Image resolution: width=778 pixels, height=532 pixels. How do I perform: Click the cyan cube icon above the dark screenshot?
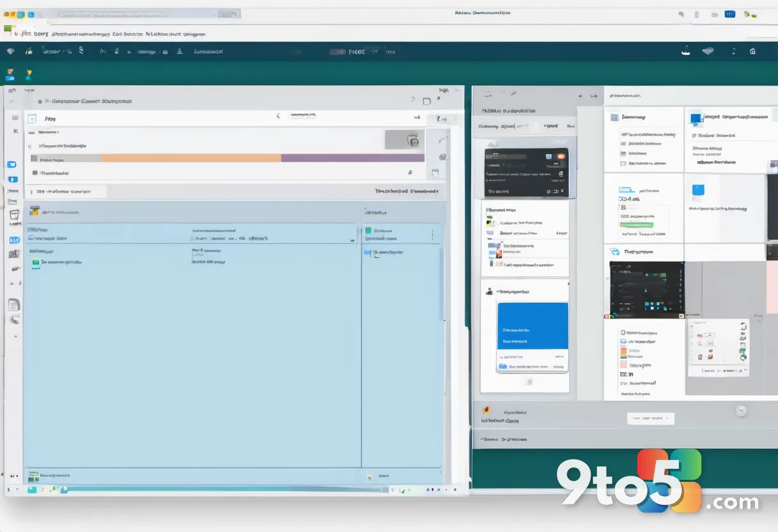[615, 252]
